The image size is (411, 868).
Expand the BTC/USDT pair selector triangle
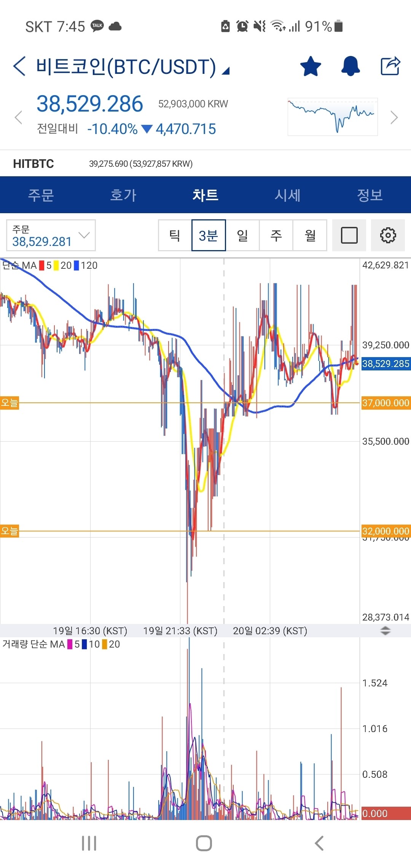(x=226, y=71)
